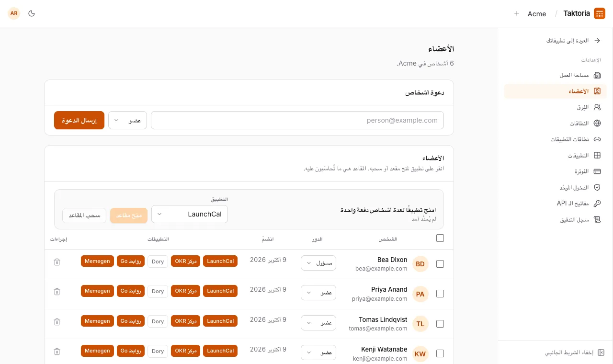Open نطاقات التطبيقات app domains

click(x=555, y=139)
